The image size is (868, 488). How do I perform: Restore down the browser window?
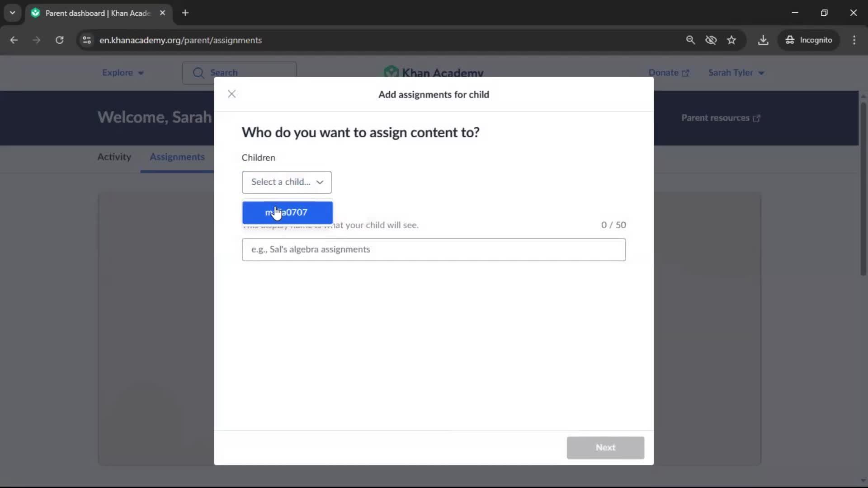(824, 13)
